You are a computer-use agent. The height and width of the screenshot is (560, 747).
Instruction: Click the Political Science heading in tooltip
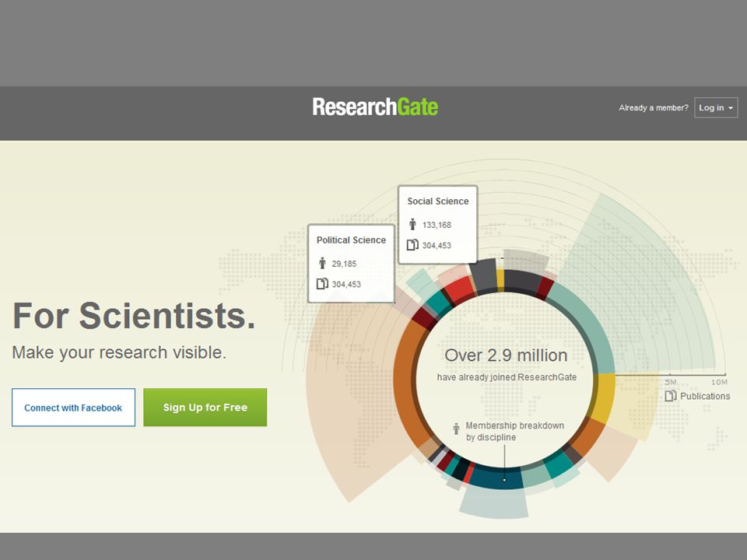[351, 240]
